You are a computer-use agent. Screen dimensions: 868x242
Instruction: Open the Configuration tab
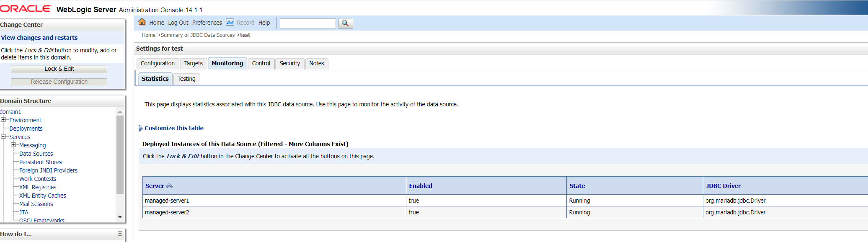coord(158,63)
